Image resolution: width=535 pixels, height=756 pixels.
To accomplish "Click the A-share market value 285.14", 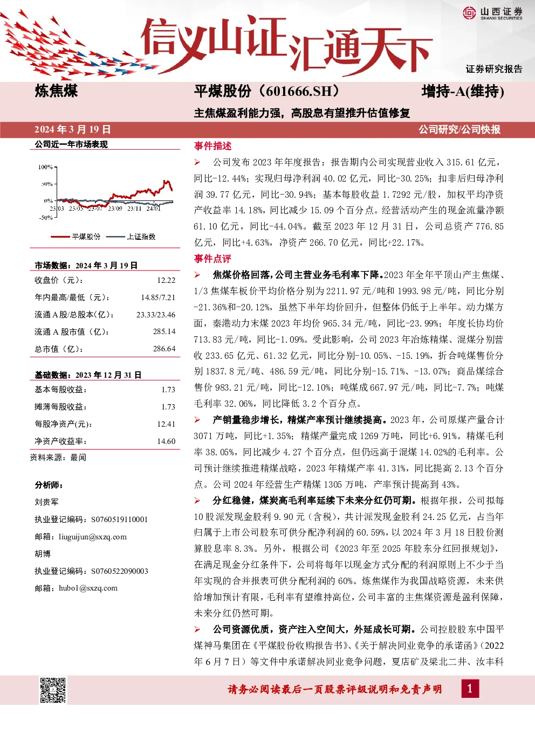I will pos(164,332).
